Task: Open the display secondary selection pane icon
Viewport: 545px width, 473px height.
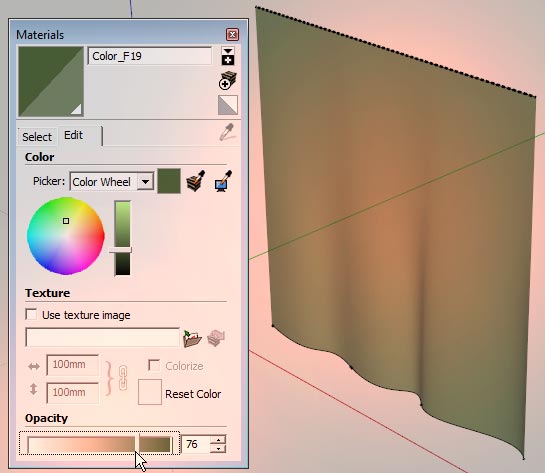Action: pos(228,56)
